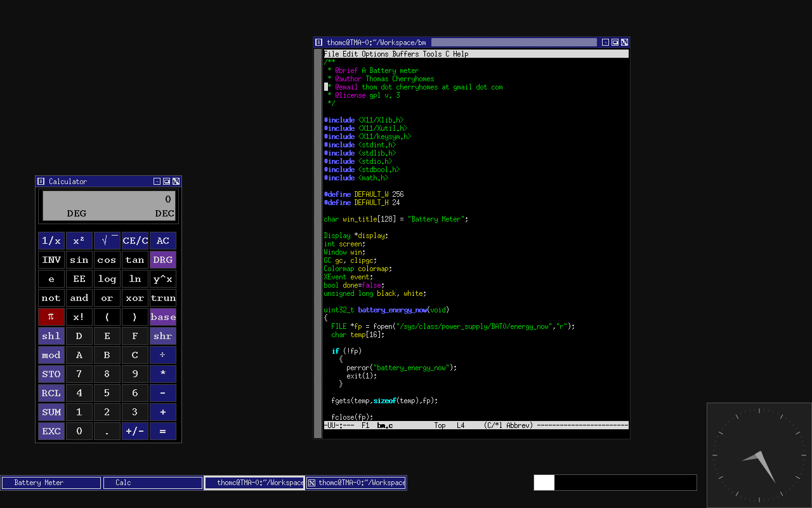This screenshot has width=812, height=508.
Task: Click the battery meter level bar
Action: 615,483
